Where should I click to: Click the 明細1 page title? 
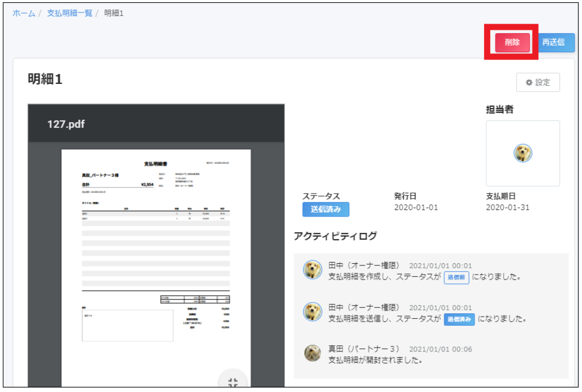point(45,79)
